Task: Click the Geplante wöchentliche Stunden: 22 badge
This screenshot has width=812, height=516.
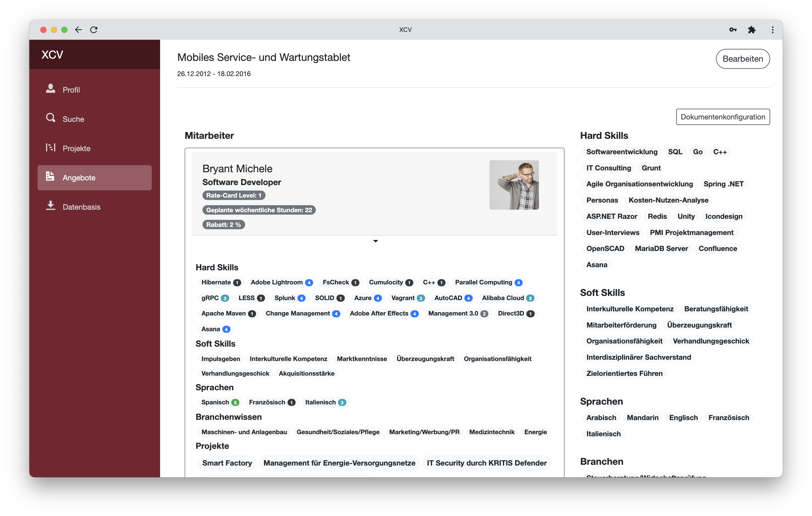Action: pyautogui.click(x=259, y=210)
